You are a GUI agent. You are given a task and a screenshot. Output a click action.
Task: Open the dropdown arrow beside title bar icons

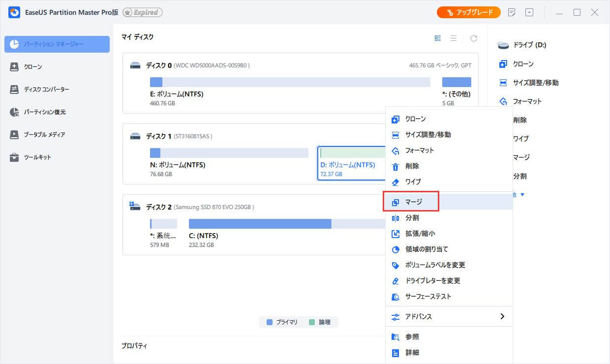(x=529, y=12)
